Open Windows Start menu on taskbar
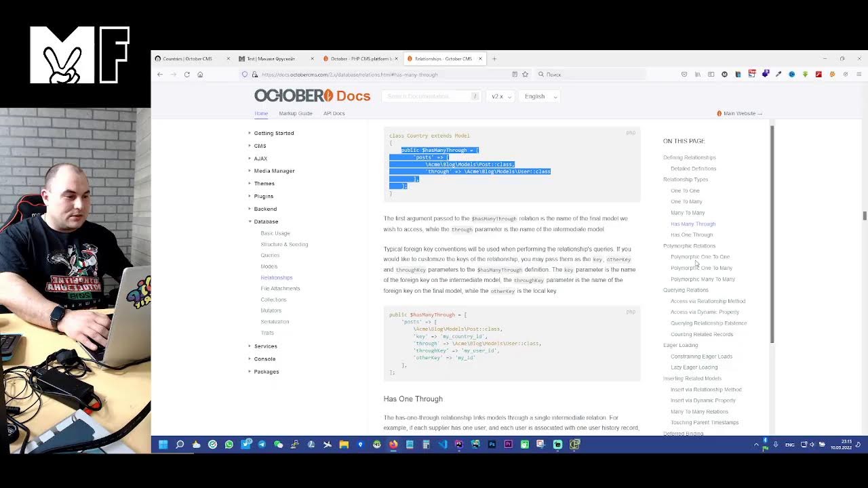 click(x=163, y=445)
